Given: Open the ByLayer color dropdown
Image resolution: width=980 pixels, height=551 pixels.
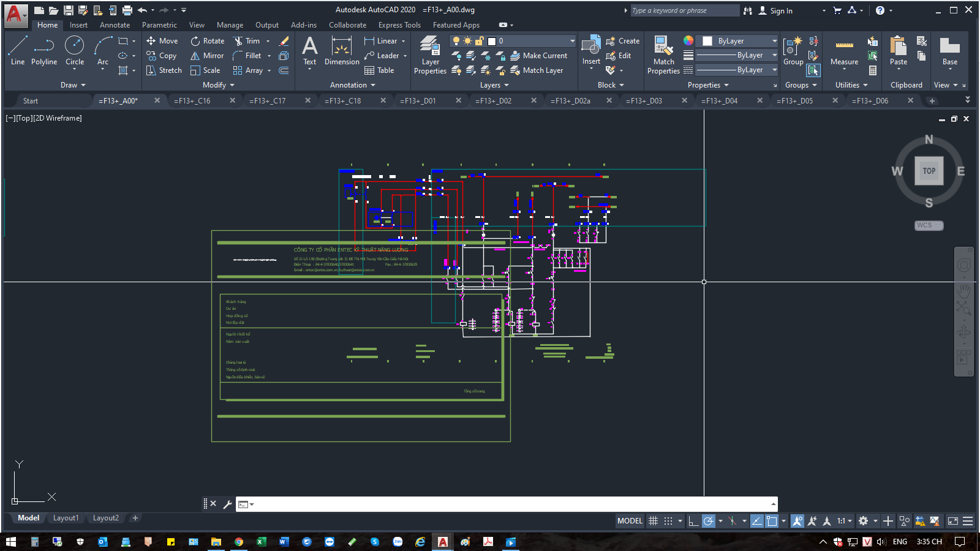Looking at the screenshot, I should pyautogui.click(x=774, y=41).
